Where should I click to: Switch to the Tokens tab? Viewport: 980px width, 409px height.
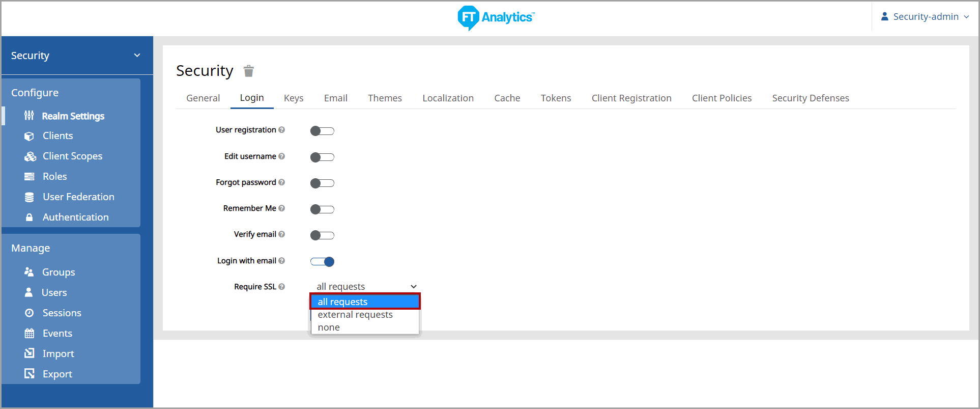pyautogui.click(x=556, y=98)
